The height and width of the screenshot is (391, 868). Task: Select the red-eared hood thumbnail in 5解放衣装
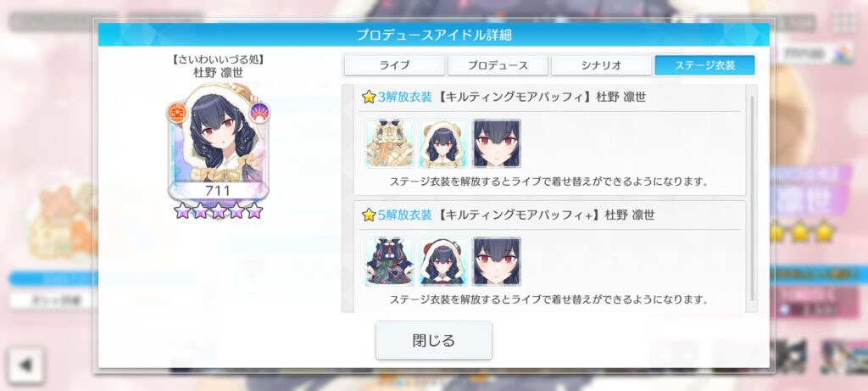point(442,261)
